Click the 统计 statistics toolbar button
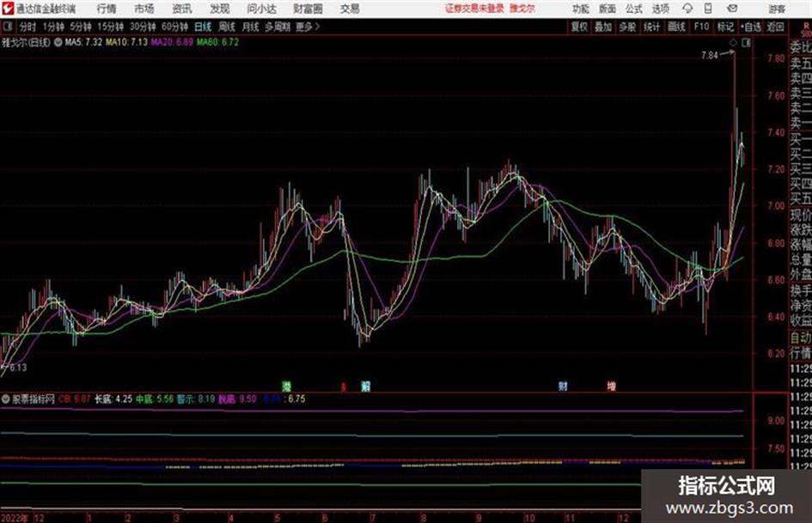This screenshot has width=812, height=523. (651, 27)
